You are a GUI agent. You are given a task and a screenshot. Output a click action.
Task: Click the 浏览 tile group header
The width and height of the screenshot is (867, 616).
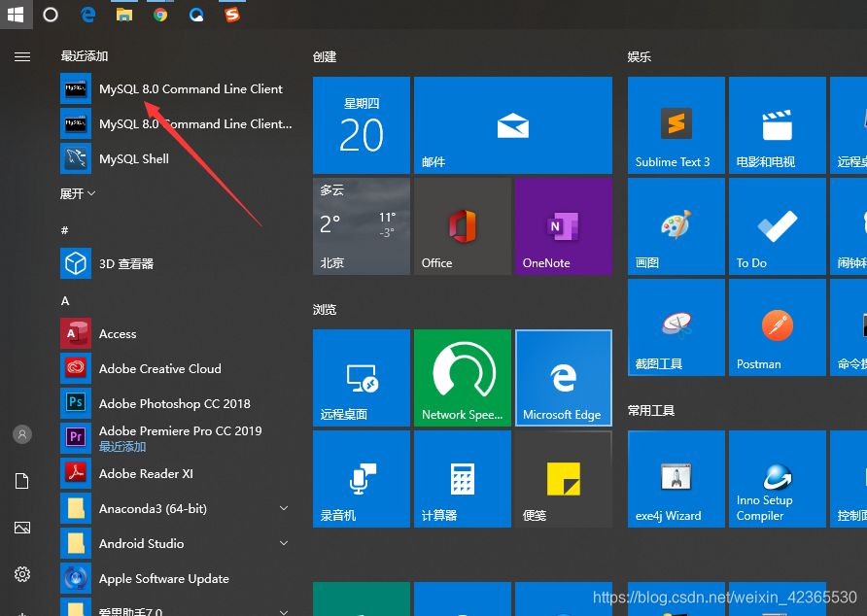(x=325, y=310)
